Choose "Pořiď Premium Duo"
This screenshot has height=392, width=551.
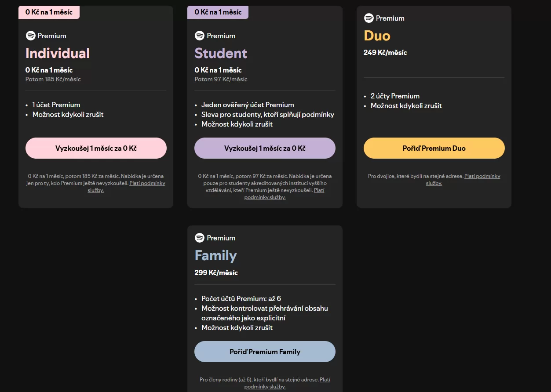[434, 148]
